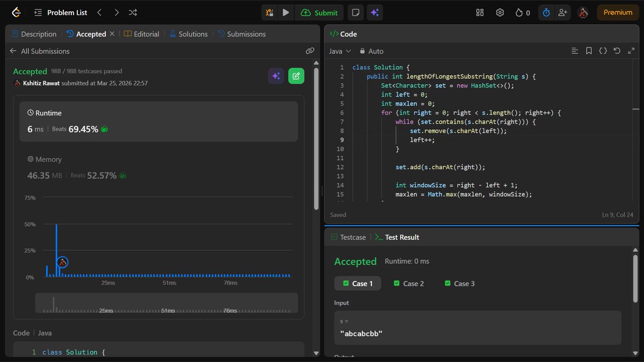This screenshot has height=362, width=644.
Task: Click the LeetCode logo icon
Action: tap(17, 12)
